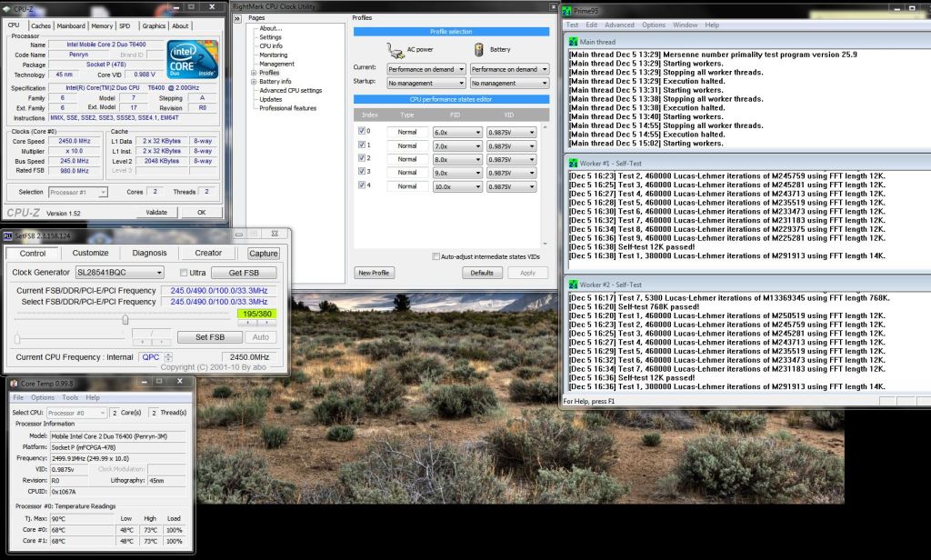Click the Worker #2 Self-Test window icon
This screenshot has height=560, width=931.
pos(573,285)
